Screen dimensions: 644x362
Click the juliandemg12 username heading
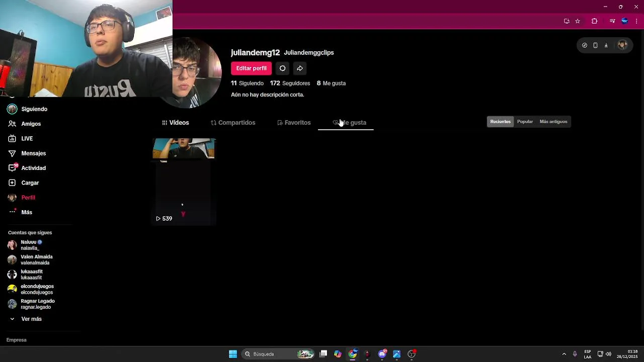pyautogui.click(x=255, y=52)
